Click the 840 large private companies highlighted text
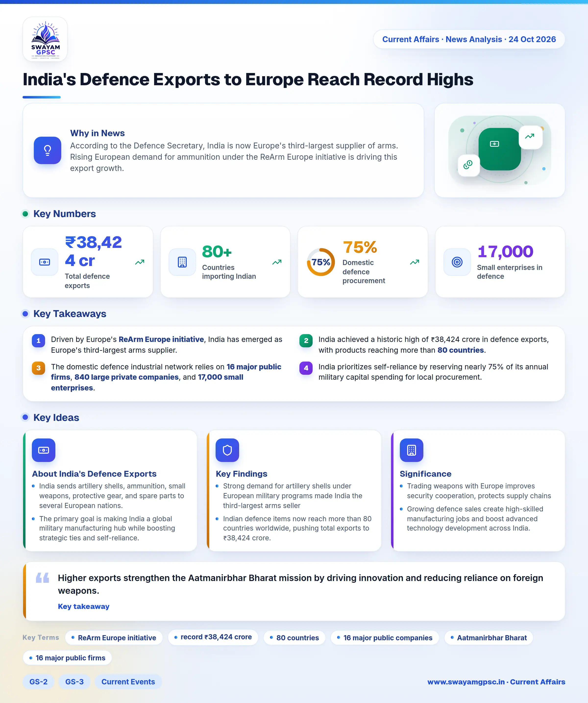 pyautogui.click(x=127, y=377)
